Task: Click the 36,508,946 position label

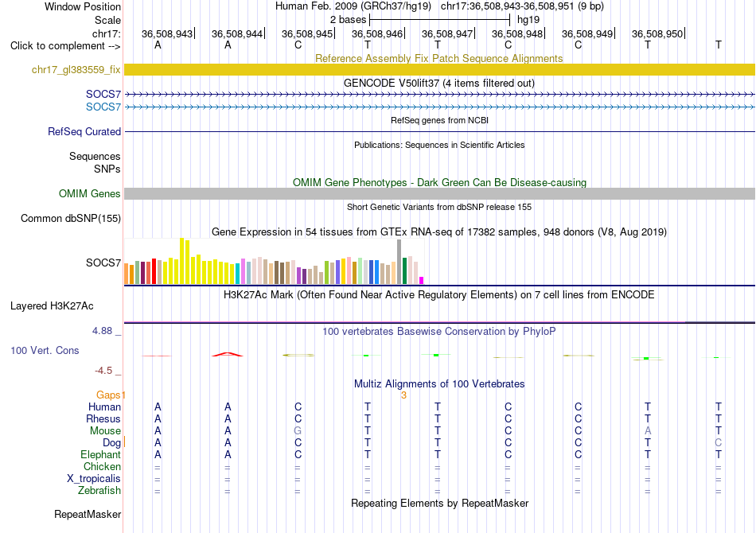Action: point(377,33)
